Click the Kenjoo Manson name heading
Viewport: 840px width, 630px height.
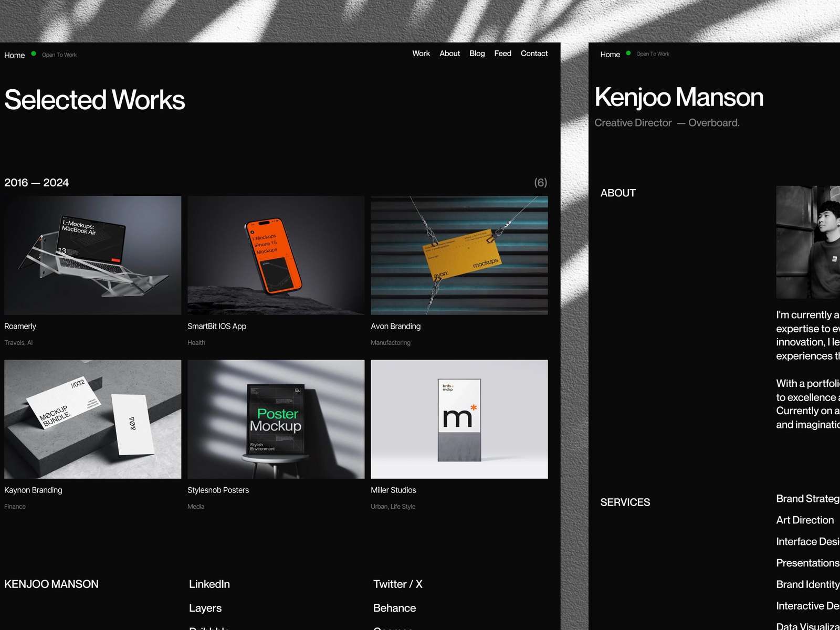(x=679, y=97)
